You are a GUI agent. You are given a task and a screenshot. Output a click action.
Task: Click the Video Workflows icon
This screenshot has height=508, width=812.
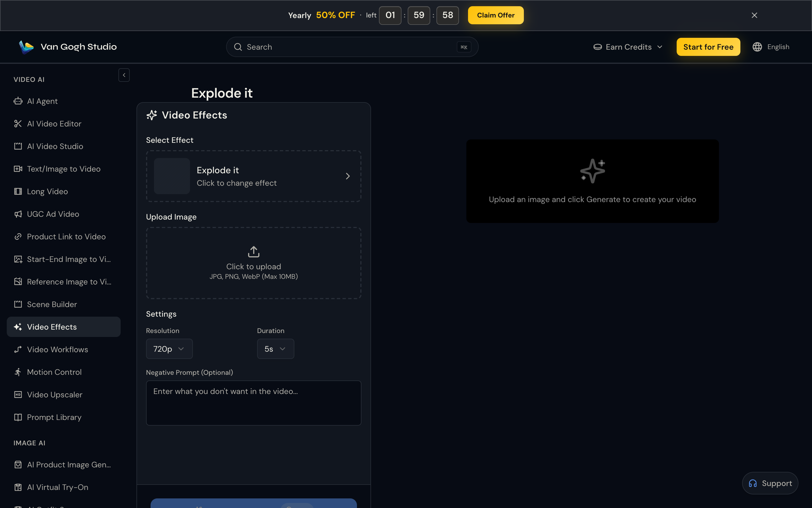[18, 349]
